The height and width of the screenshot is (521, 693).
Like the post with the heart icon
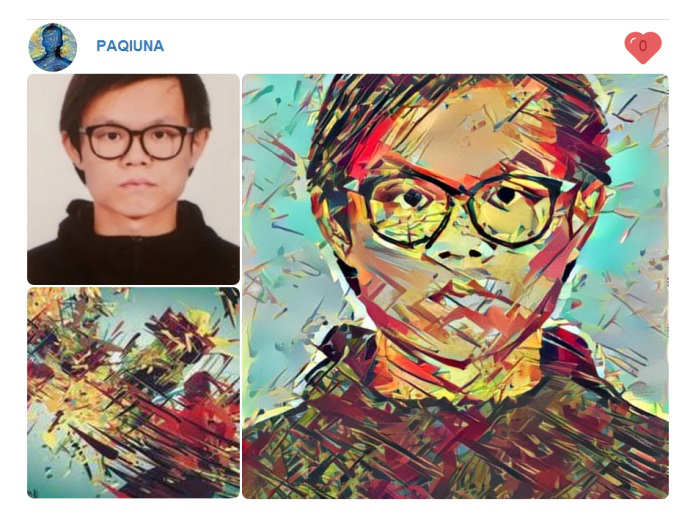click(643, 48)
